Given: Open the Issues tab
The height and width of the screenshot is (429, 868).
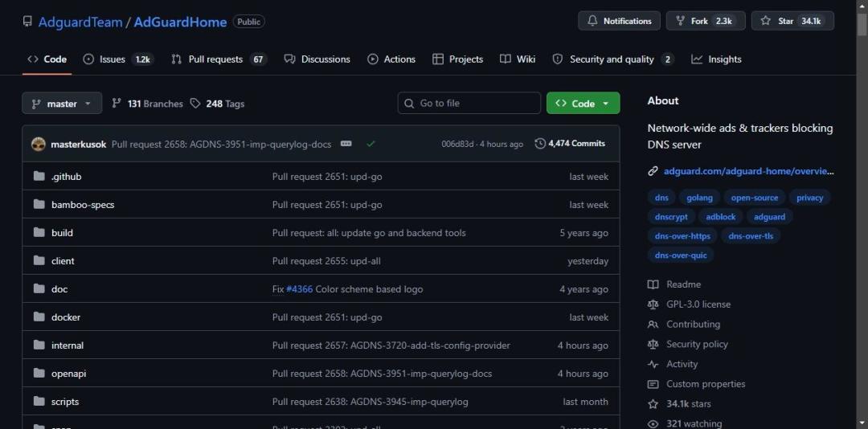Looking at the screenshot, I should 118,59.
